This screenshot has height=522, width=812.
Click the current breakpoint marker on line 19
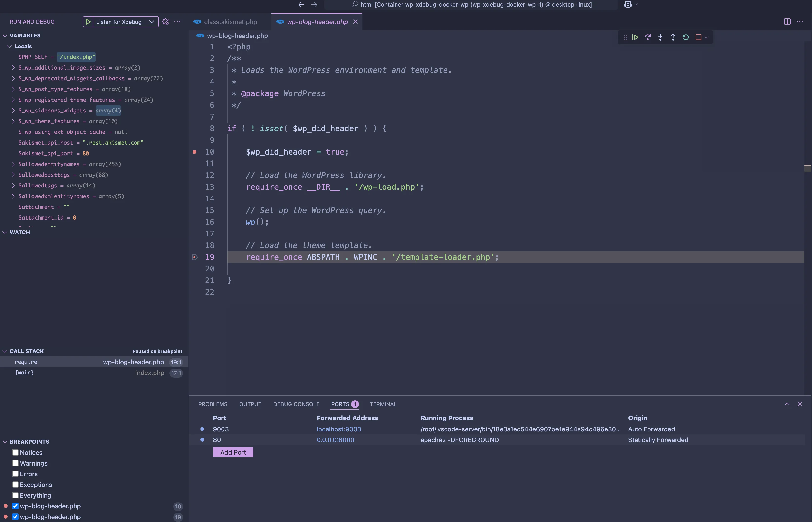[195, 257]
